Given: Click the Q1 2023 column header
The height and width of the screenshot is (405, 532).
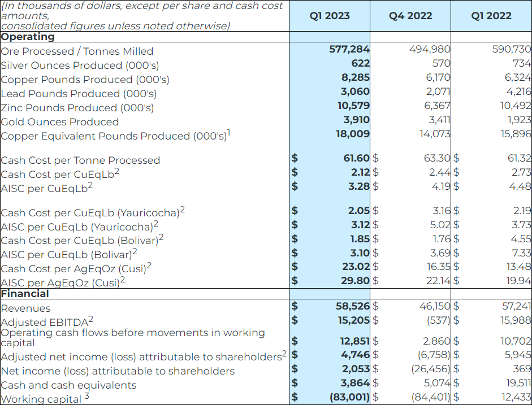Looking at the screenshot, I should [330, 16].
